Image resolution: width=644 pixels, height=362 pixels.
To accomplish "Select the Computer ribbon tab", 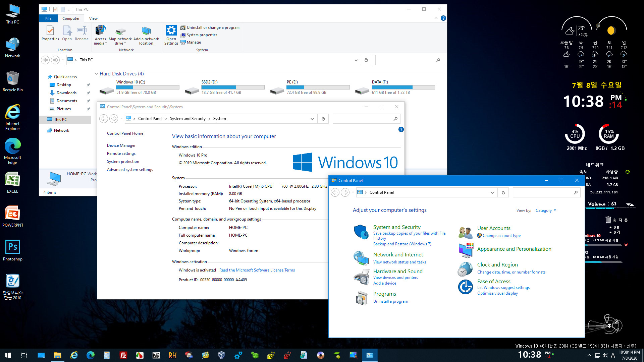I will (71, 18).
